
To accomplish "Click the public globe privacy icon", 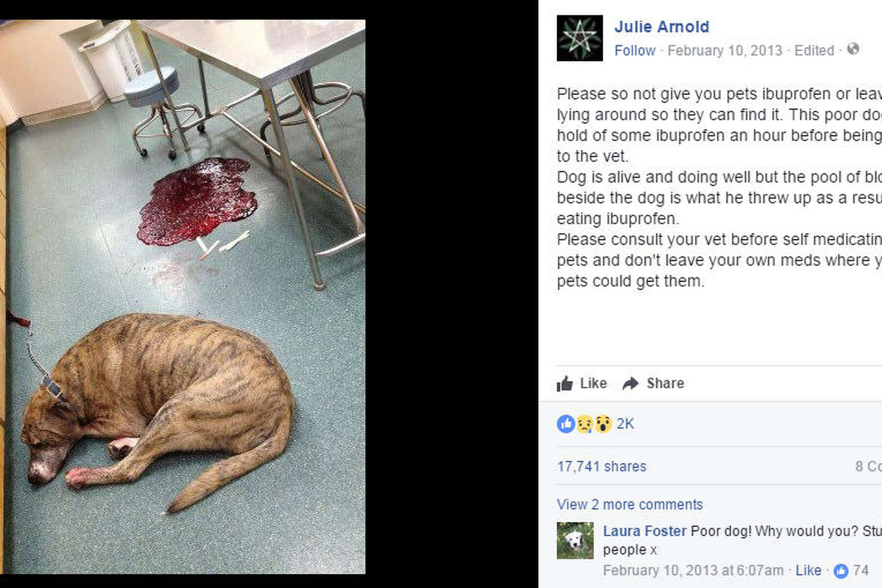I will (853, 49).
